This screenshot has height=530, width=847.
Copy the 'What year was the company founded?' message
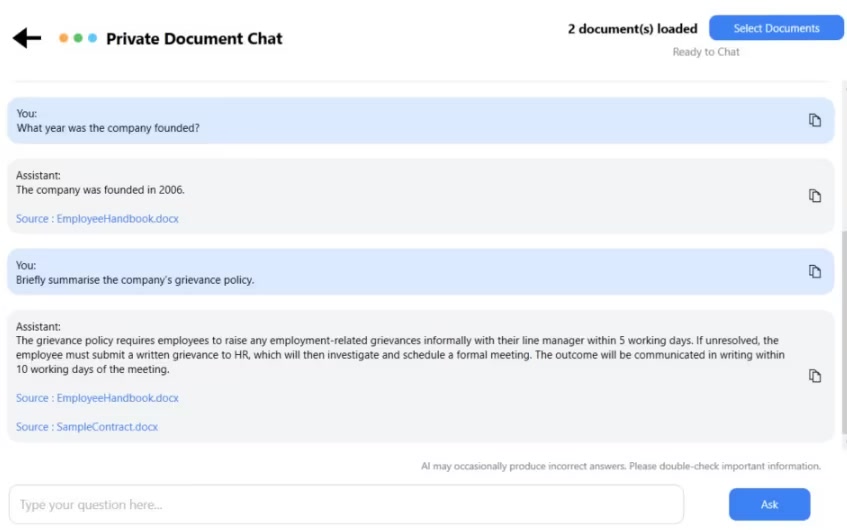click(x=814, y=120)
